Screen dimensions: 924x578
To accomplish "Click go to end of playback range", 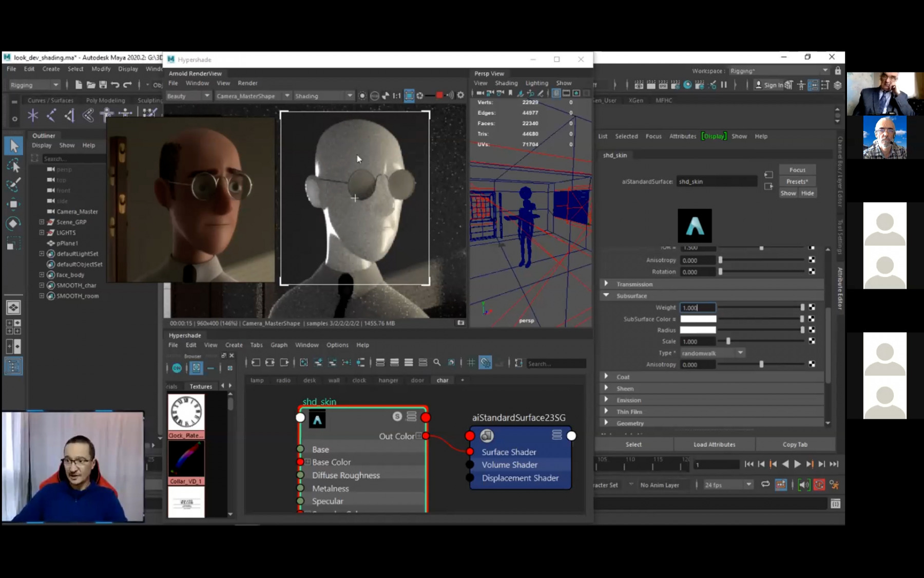I will tap(834, 464).
